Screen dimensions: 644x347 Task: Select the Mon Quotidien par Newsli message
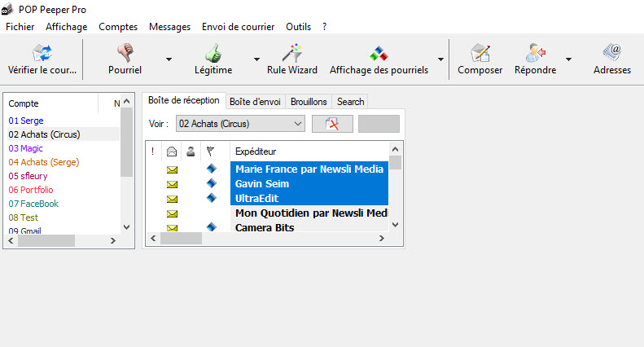click(309, 213)
